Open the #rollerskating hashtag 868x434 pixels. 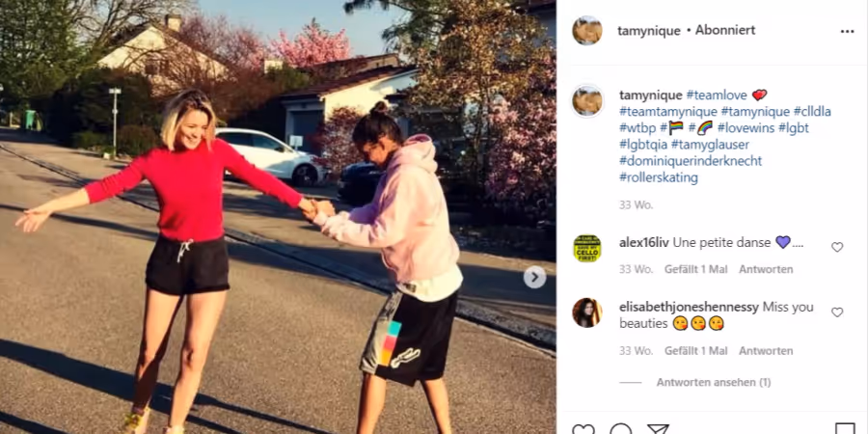pos(659,177)
